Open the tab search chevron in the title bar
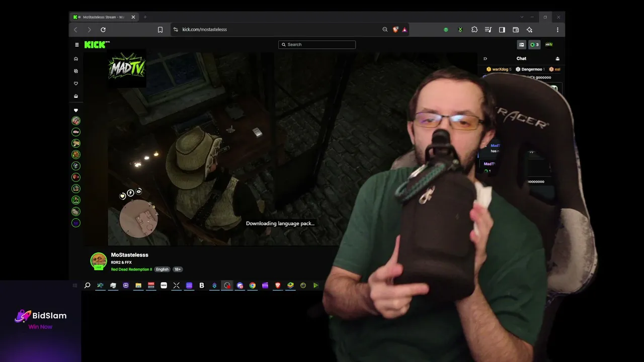 522,17
